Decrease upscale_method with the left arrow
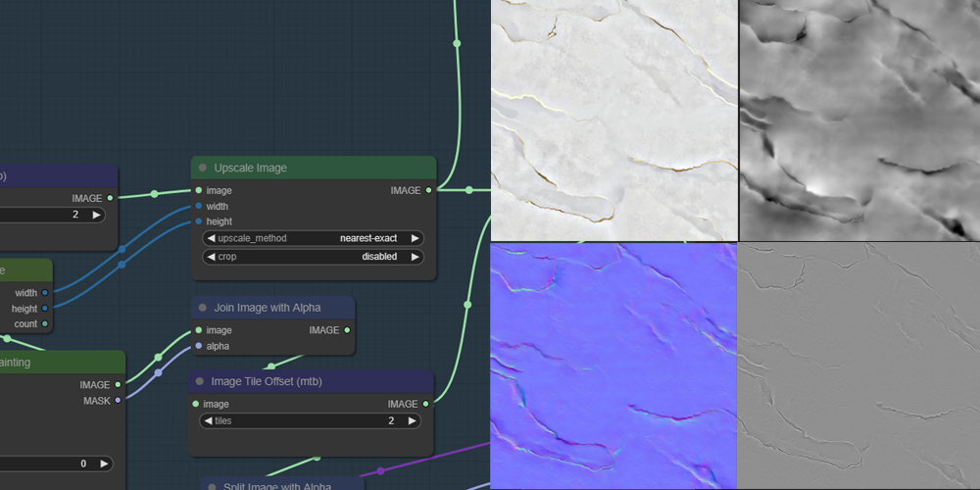The width and height of the screenshot is (980, 490). click(x=211, y=238)
